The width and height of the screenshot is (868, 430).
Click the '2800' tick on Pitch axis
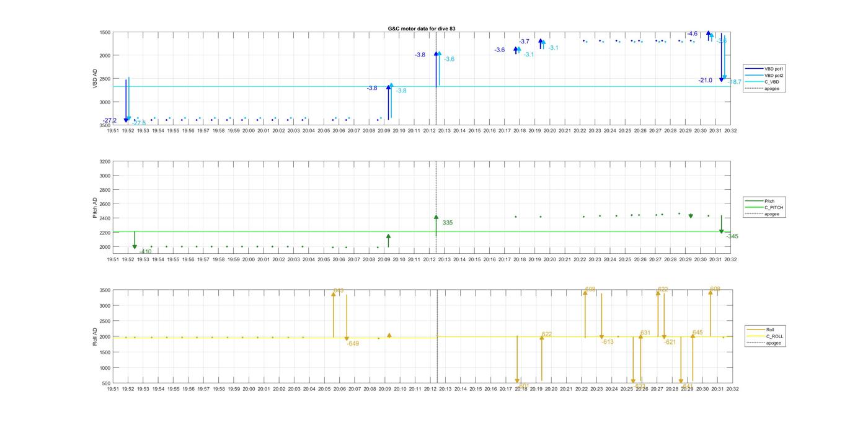coord(105,190)
